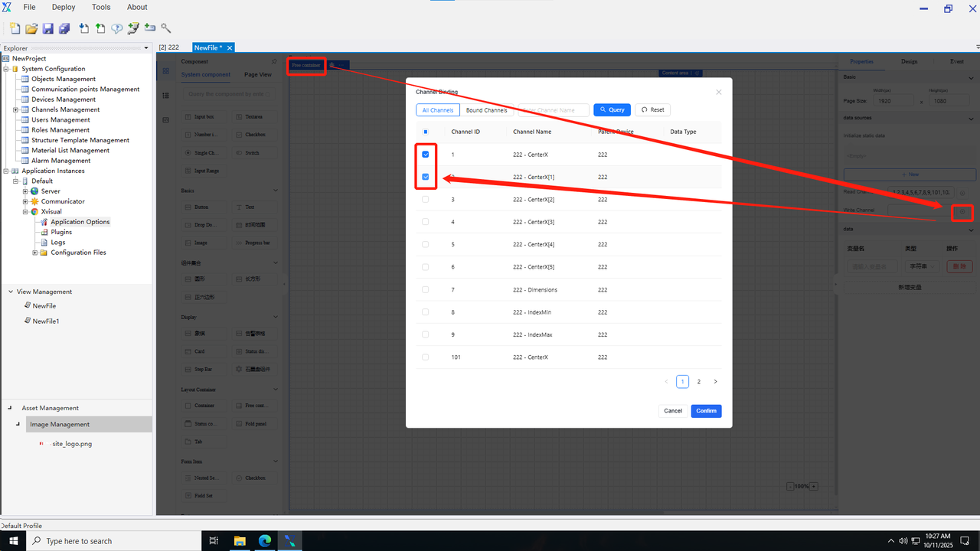
Task: Expand the Channels Management node
Action: pos(15,109)
